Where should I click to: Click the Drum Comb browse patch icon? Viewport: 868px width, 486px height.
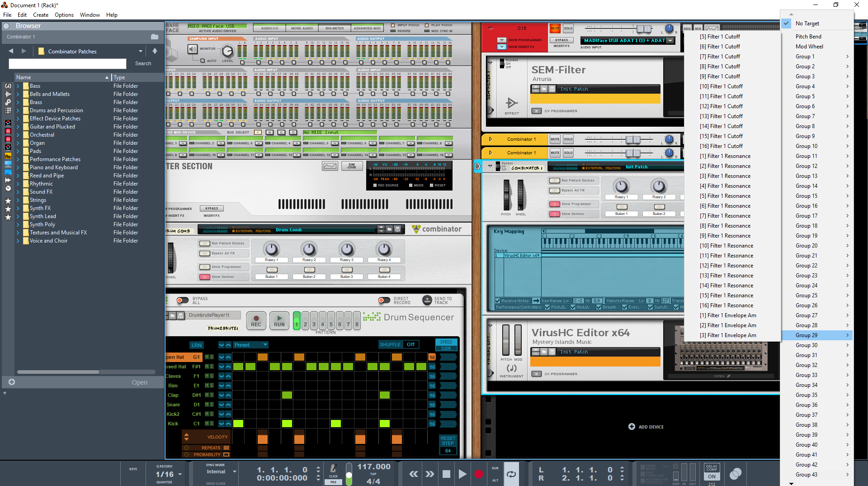coord(389,229)
